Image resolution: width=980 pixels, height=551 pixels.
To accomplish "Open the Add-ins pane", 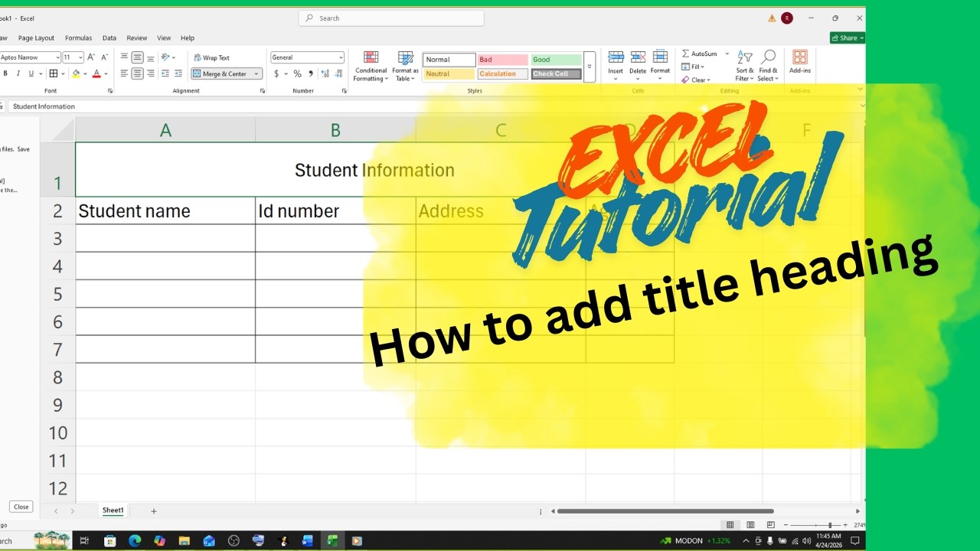I will [800, 63].
